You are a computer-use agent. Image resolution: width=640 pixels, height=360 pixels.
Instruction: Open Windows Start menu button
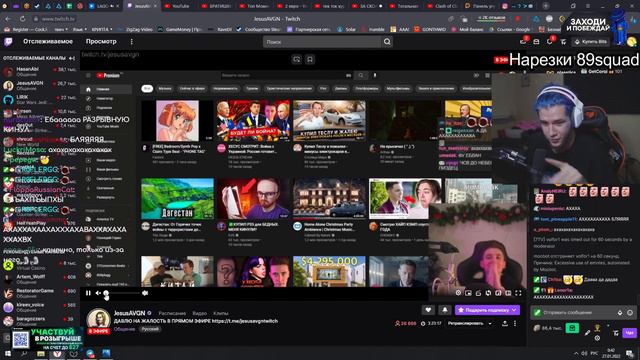(8, 353)
